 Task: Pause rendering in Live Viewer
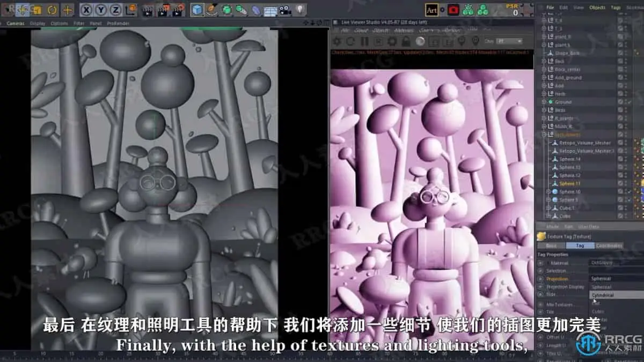[365, 41]
